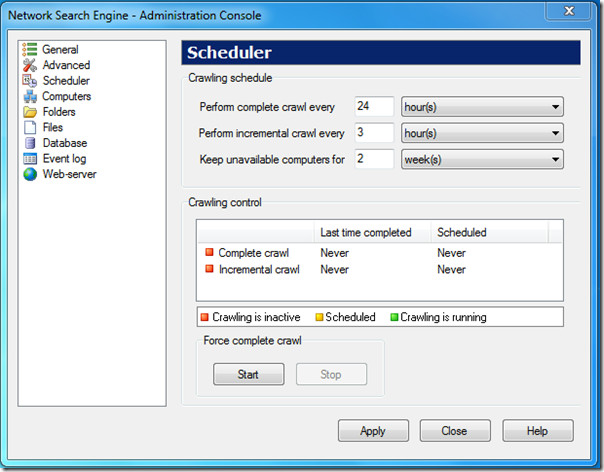Viewport: 604px width, 472px height.
Task: Click the Crawling is inactive legend text
Action: [256, 317]
